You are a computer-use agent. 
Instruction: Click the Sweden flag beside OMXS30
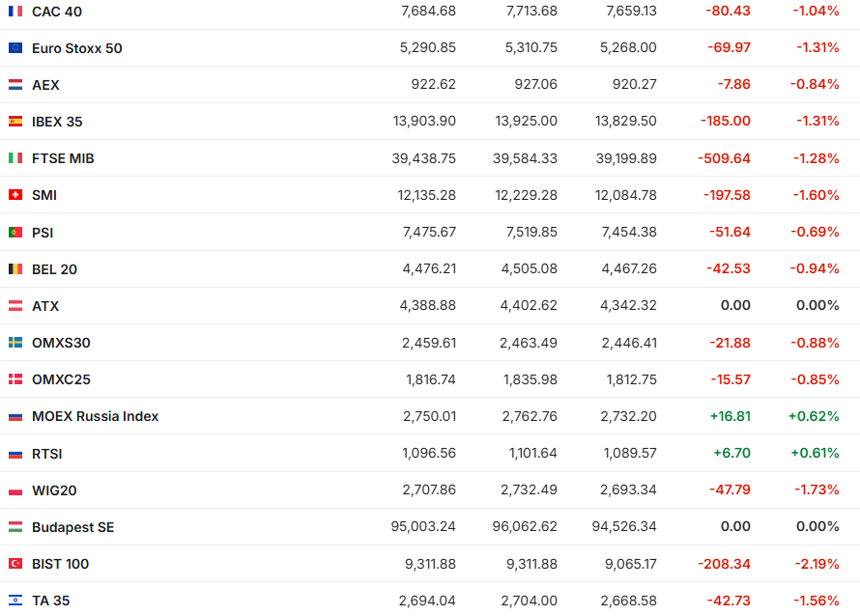coord(15,343)
